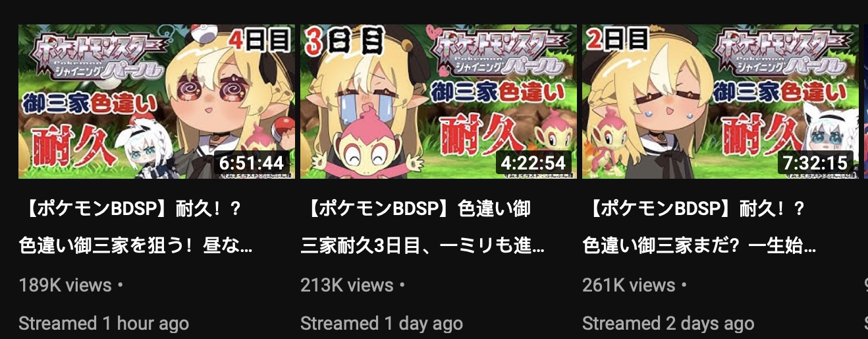Click Streamed 2 days ago label
Viewport: 868px width, 339px height.
tap(668, 324)
